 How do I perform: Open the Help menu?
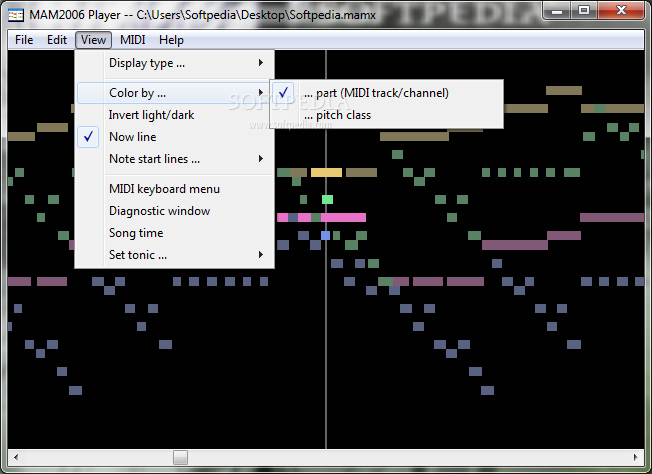point(171,40)
